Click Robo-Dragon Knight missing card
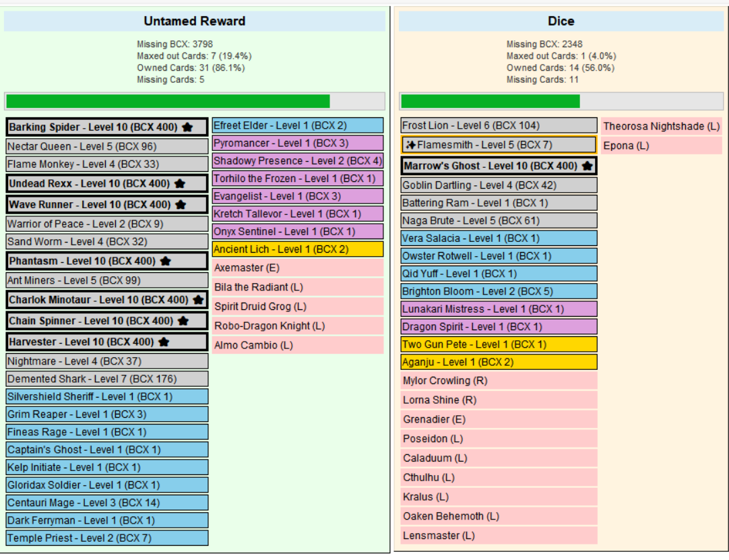The height and width of the screenshot is (560, 729). 298,325
